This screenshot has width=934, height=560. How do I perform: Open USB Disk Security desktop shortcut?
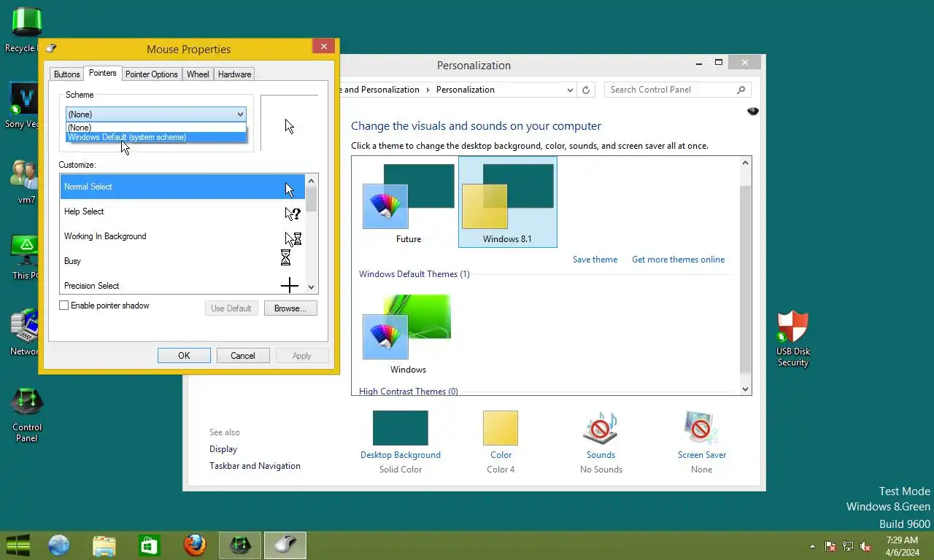coord(793,339)
